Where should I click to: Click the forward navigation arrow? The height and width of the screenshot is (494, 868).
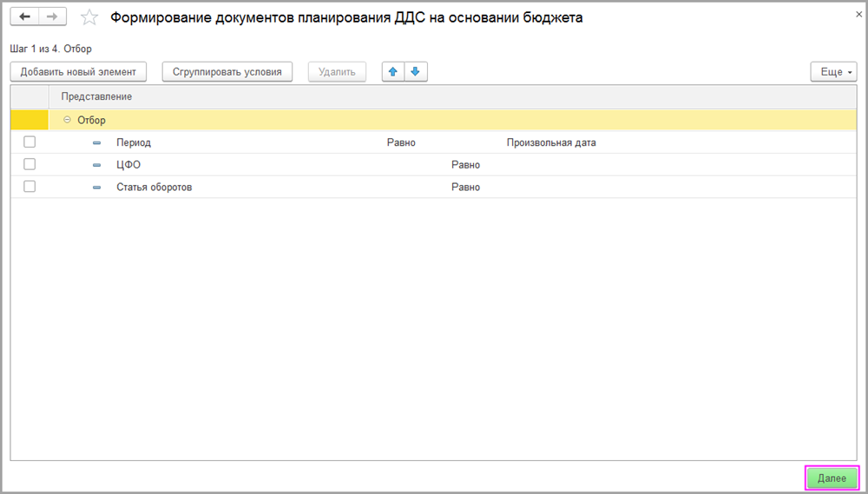point(51,16)
